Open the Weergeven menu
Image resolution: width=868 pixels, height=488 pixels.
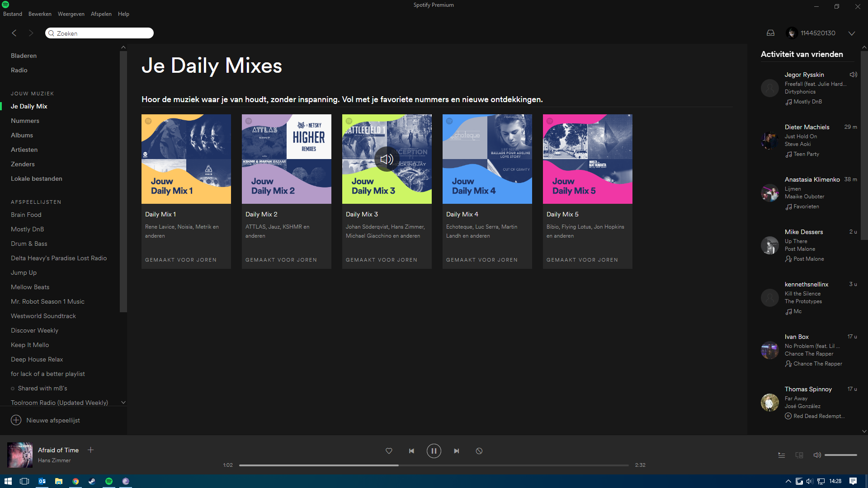pos(71,14)
